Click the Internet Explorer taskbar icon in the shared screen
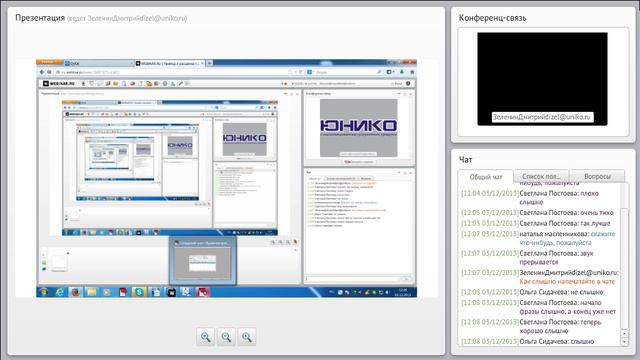640x360 pixels. 60,292
